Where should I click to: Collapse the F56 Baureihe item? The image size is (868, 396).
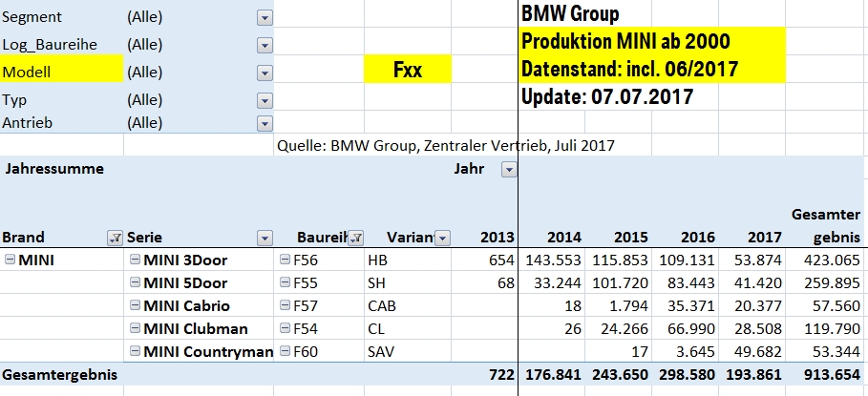pyautogui.click(x=285, y=260)
